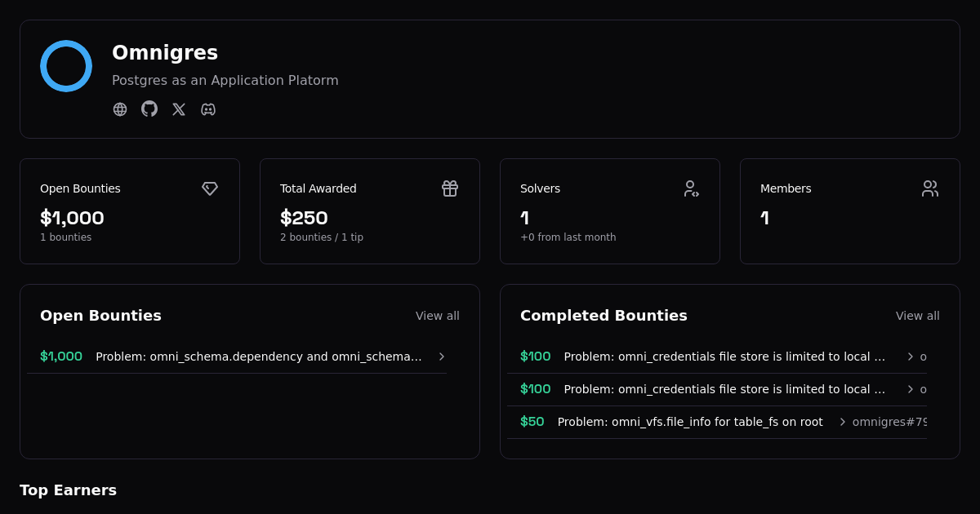Click the Solvers person-code icon
The height and width of the screenshot is (514, 980).
691,188
